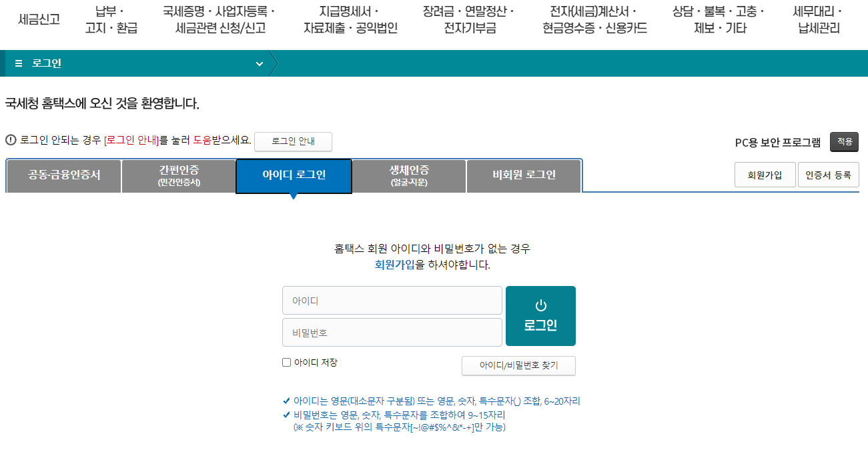Viewport: 868px width, 450px height.
Task: Click 아이디/비밀번호 찾기 button
Action: 518,365
